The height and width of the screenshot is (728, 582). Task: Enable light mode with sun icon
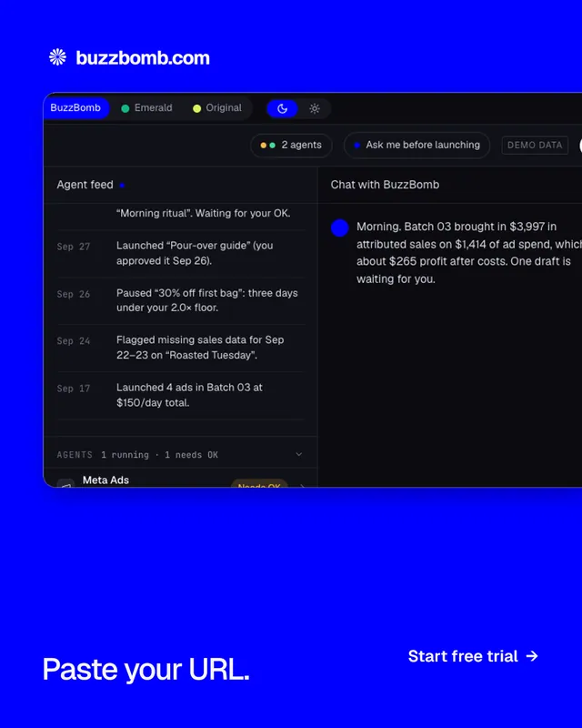[315, 108]
